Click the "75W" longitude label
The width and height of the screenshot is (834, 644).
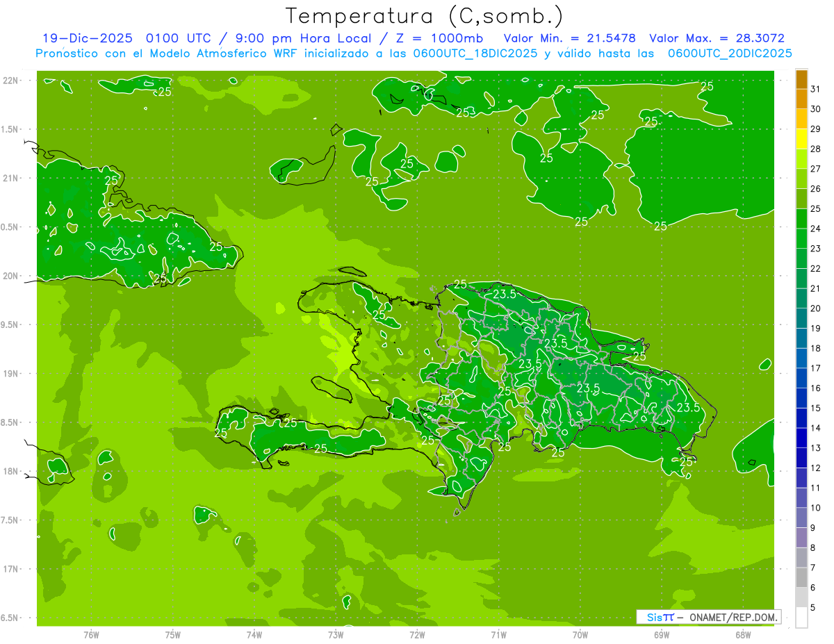click(173, 634)
